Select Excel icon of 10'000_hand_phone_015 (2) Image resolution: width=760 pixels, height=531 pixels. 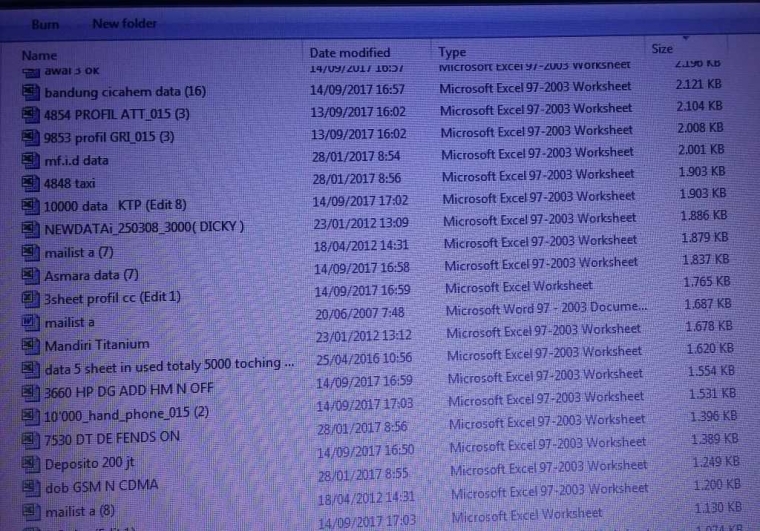[31, 416]
